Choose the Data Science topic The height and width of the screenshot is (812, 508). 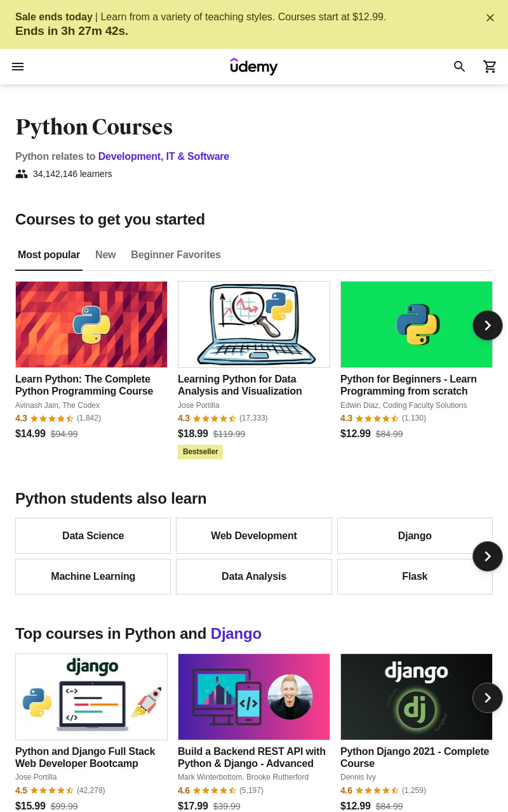pyautogui.click(x=93, y=536)
